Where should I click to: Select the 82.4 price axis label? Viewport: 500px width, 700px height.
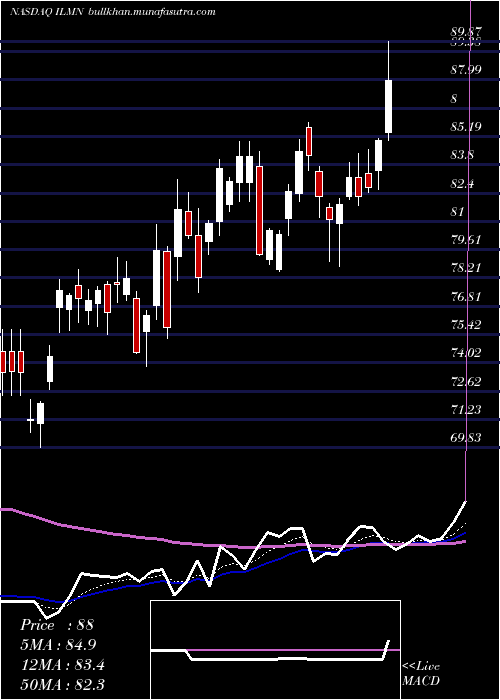462,183
